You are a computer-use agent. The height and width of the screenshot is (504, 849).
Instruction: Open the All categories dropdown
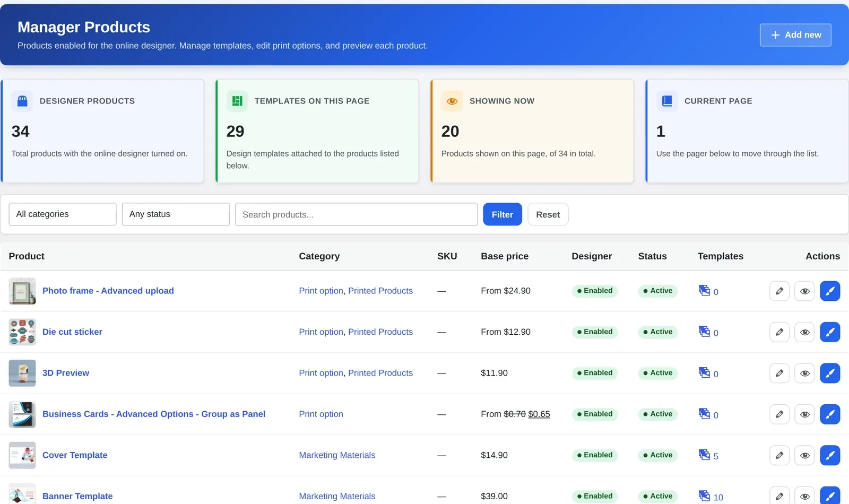[63, 214]
